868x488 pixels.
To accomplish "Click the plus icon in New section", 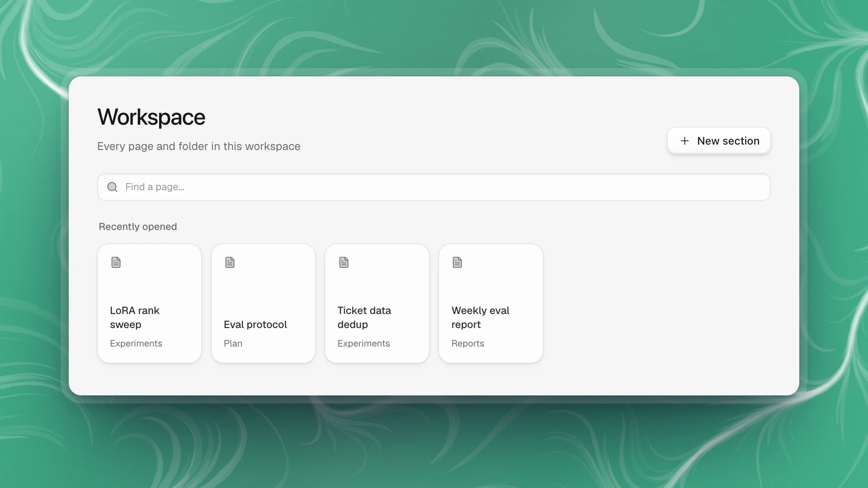I will (685, 141).
